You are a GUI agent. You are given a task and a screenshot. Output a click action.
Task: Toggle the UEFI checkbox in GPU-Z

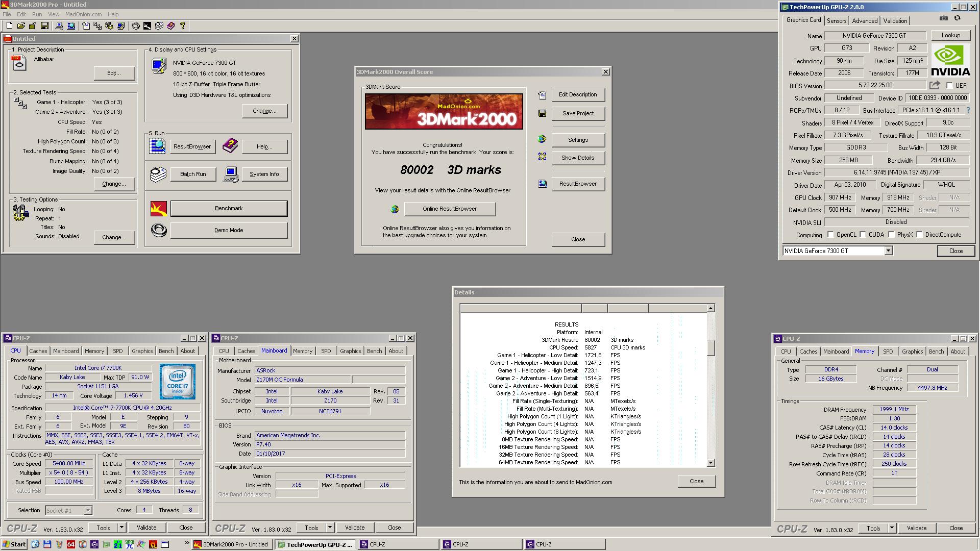[x=949, y=86]
